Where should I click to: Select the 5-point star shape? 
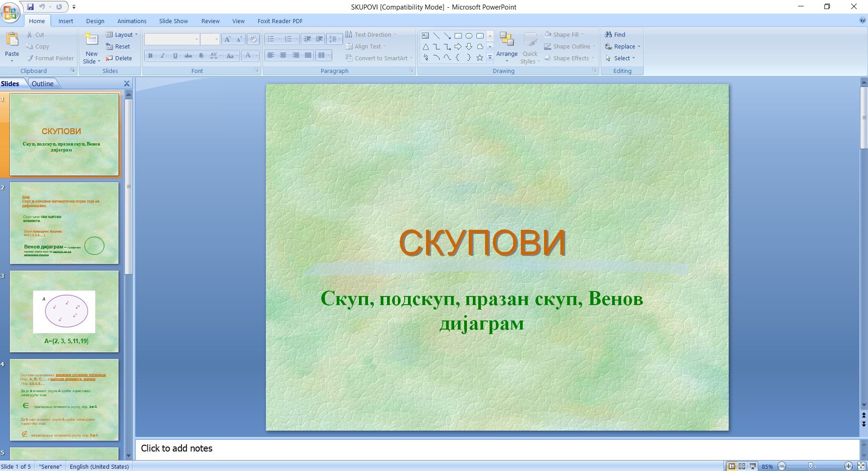(x=480, y=57)
